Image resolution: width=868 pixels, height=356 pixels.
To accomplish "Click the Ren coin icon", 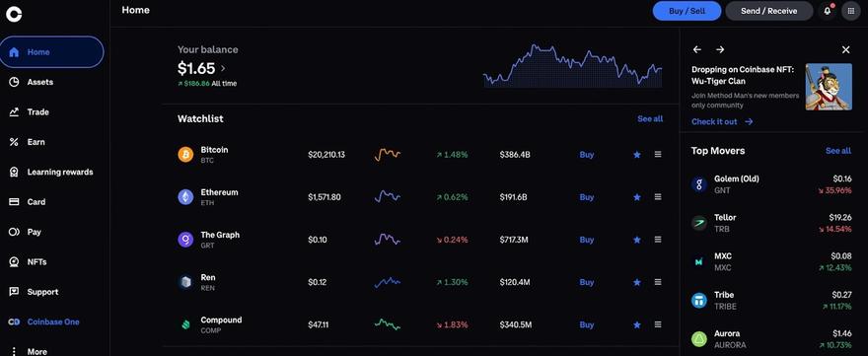I will [x=185, y=282].
